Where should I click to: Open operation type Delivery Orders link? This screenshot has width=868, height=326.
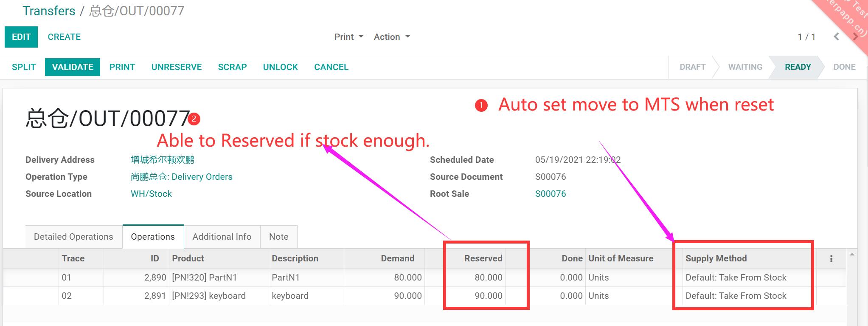182,177
